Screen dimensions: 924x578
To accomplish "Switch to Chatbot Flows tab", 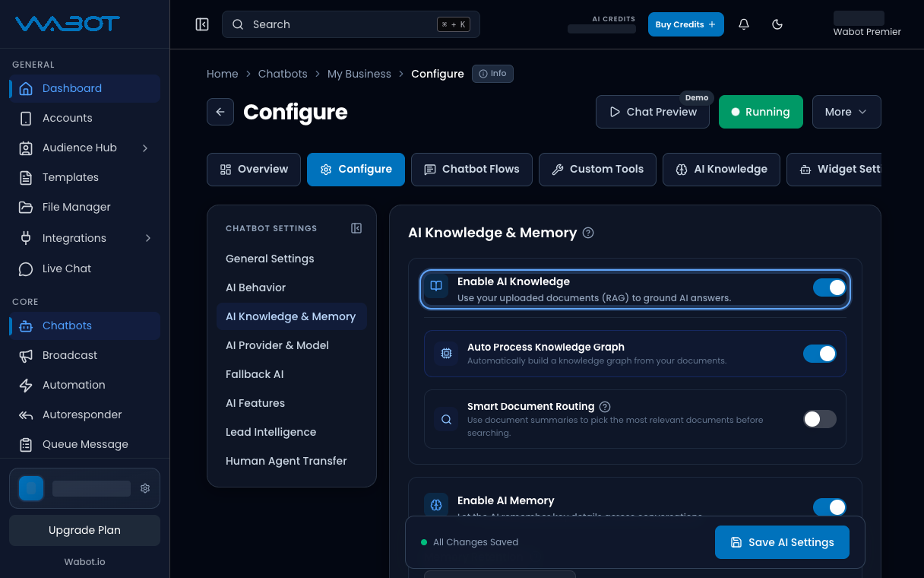I will tap(472, 169).
